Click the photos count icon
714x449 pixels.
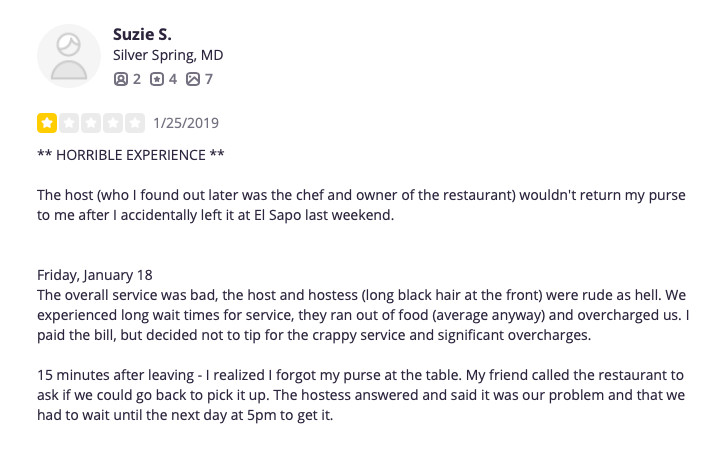(193, 78)
